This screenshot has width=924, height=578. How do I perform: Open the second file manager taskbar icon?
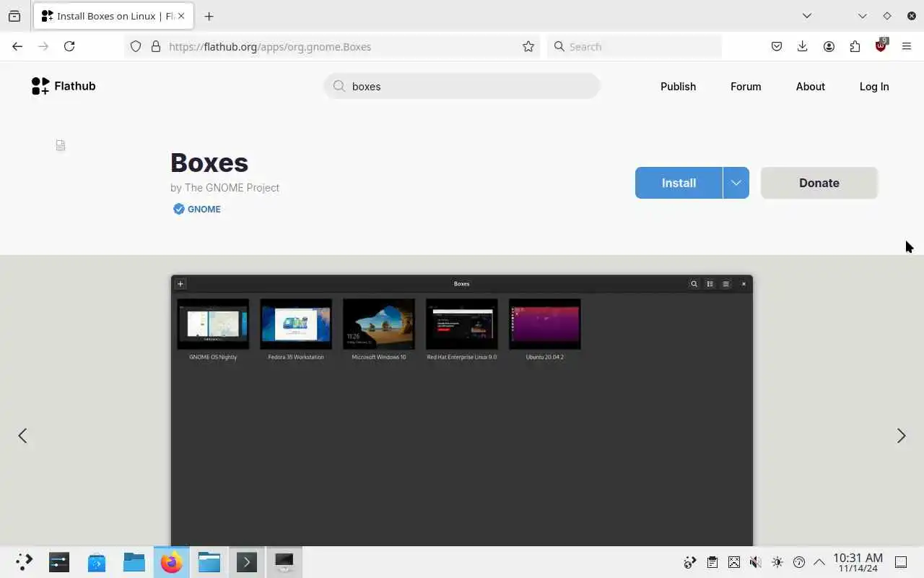point(209,562)
